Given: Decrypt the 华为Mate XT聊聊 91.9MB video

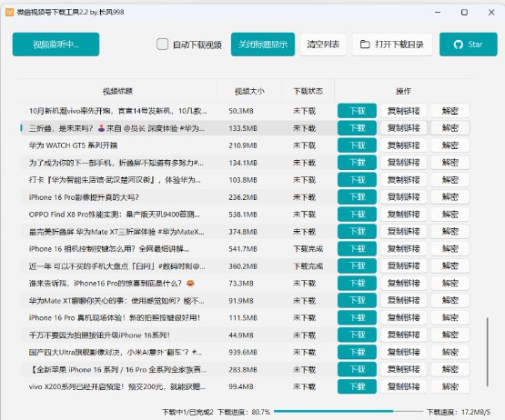Looking at the screenshot, I should [449, 300].
